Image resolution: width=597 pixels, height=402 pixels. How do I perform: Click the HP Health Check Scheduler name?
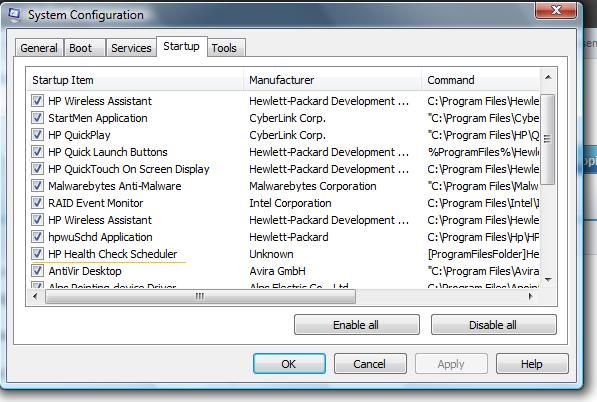[113, 254]
